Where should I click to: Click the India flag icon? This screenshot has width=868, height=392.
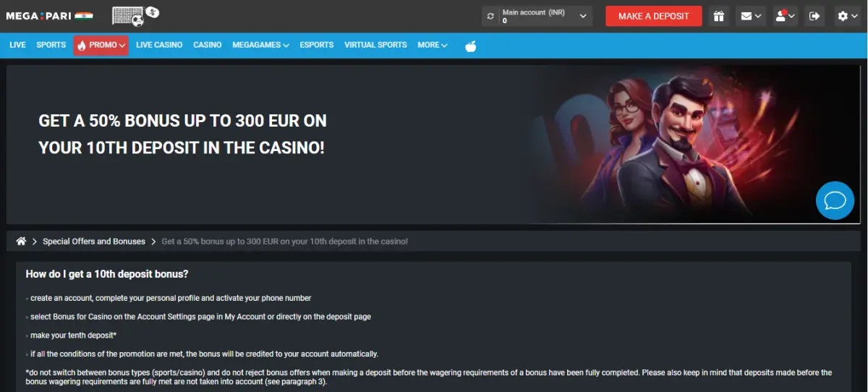point(84,15)
